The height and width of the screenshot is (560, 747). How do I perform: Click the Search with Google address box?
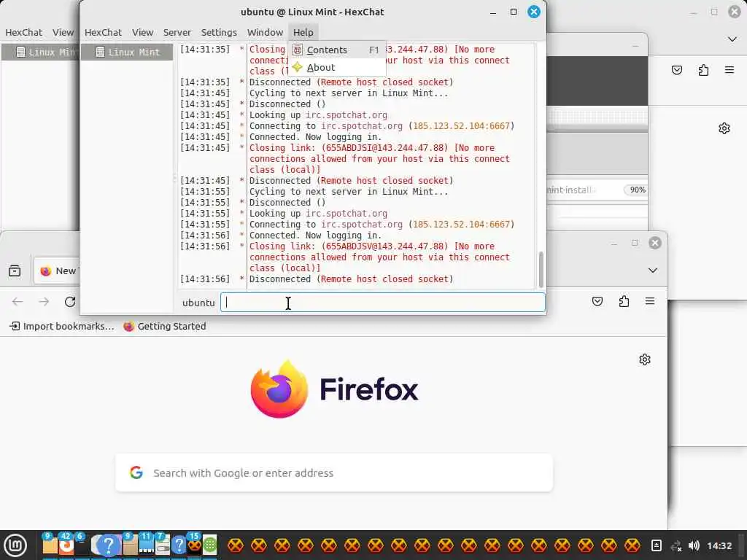pyautogui.click(x=334, y=472)
